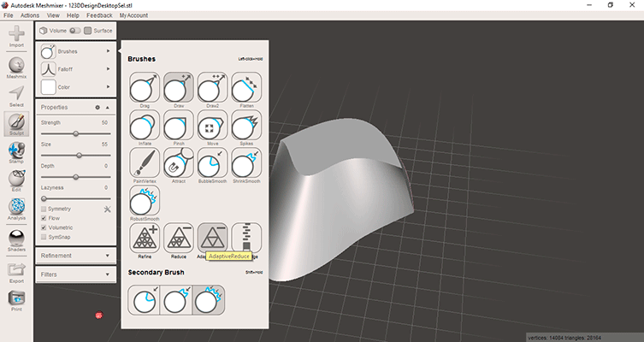Choose the Pinch brush
Screen dimensions: 644x342
[x=179, y=125]
